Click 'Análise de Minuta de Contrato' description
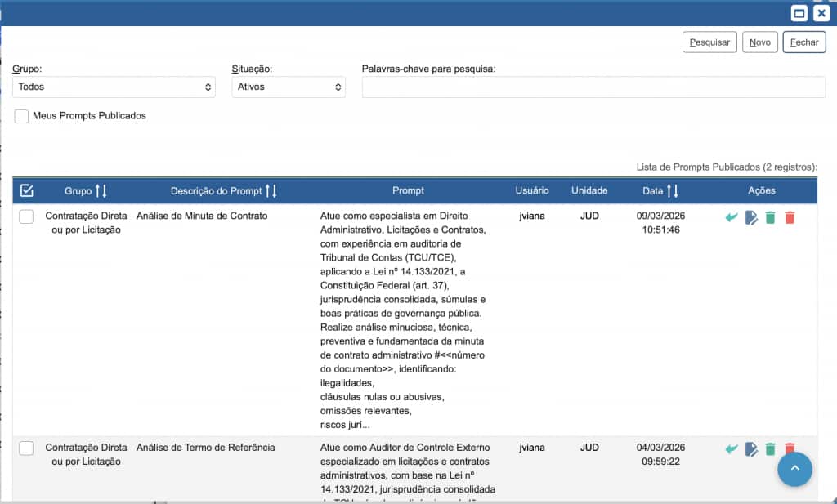 pyautogui.click(x=202, y=216)
